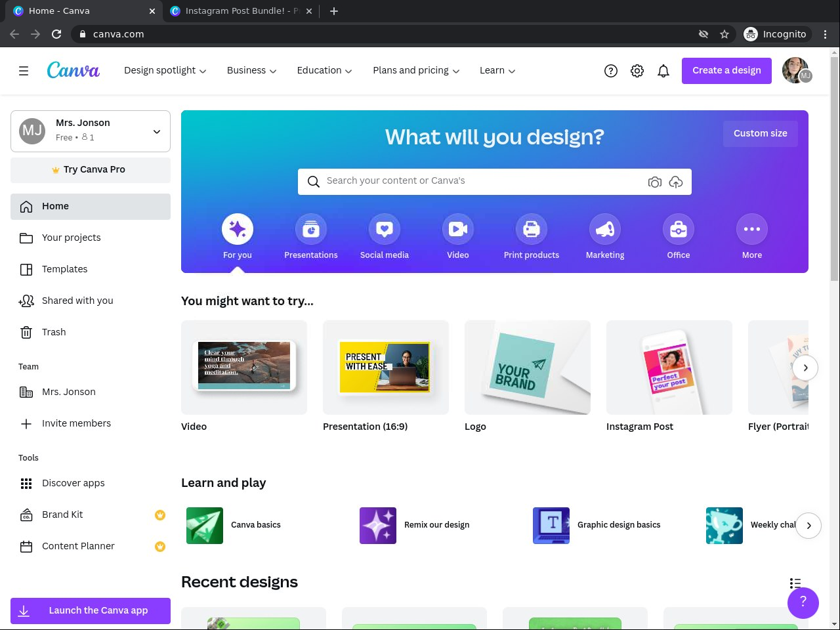Show next suggested design types arrow
840x630 pixels.
click(805, 367)
